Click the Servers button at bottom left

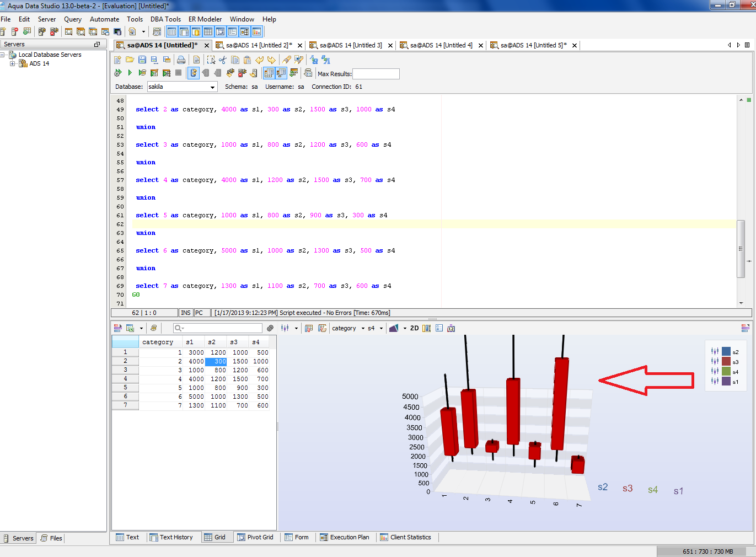(19, 538)
